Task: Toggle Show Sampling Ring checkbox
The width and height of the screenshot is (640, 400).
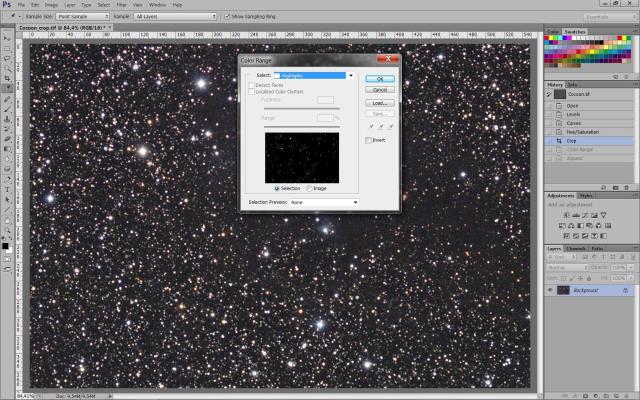Action: [227, 16]
